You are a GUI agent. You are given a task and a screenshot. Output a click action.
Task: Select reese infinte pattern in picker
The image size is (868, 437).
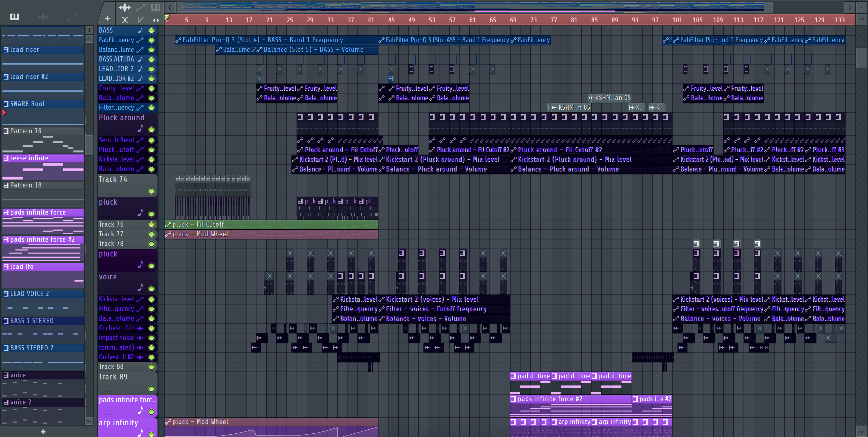[x=43, y=158]
